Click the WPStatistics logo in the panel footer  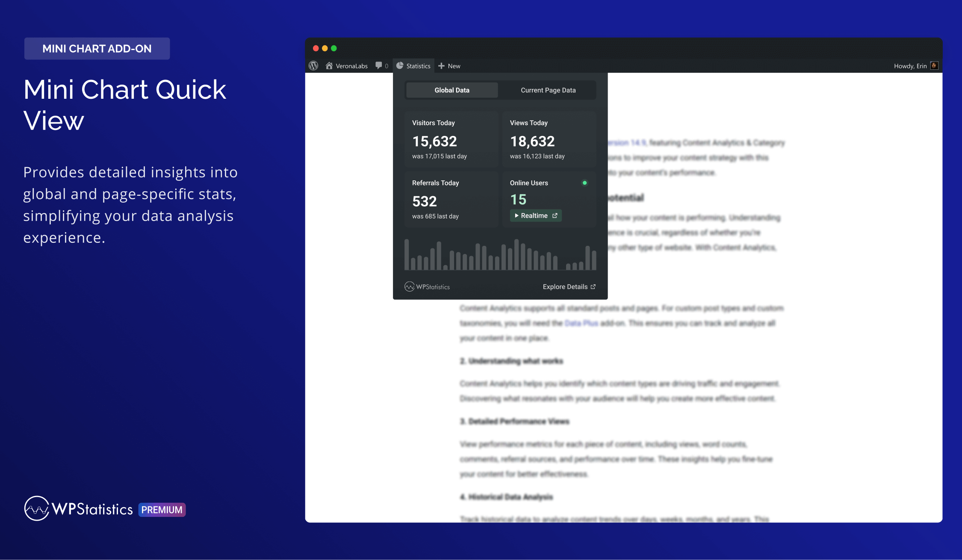point(427,287)
